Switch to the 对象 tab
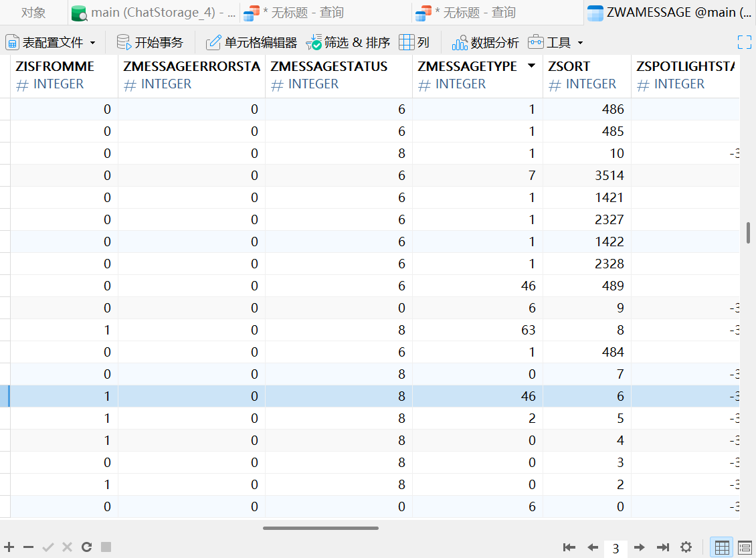 33,13
